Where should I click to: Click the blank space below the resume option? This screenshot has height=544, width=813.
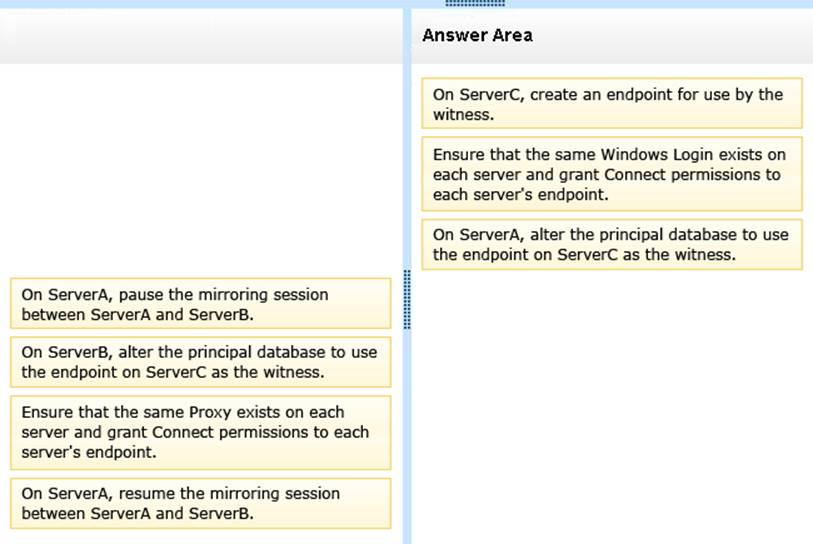point(200,536)
